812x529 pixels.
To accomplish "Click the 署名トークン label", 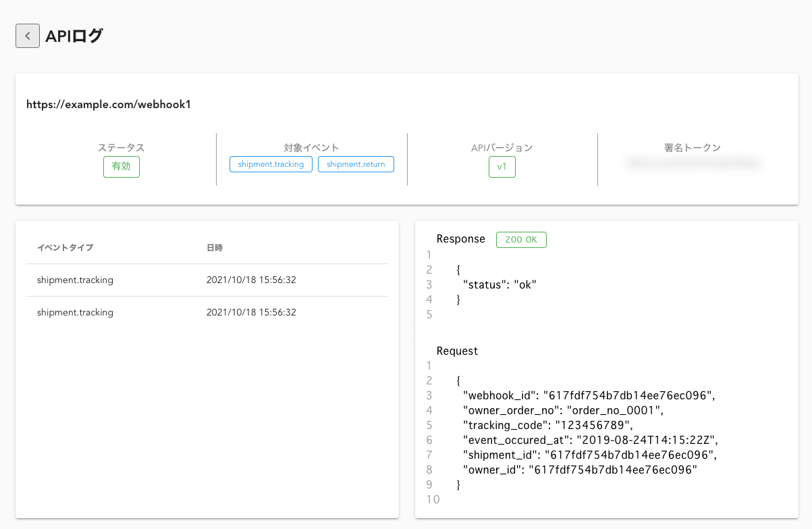I will (693, 147).
